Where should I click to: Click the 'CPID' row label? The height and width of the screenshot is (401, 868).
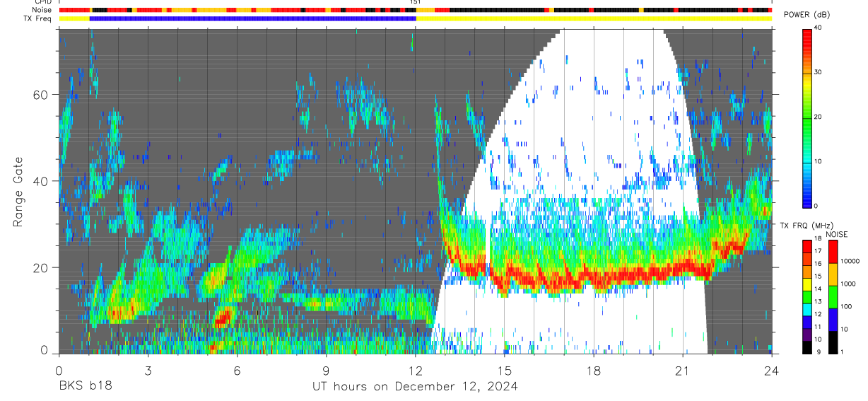pyautogui.click(x=43, y=2)
